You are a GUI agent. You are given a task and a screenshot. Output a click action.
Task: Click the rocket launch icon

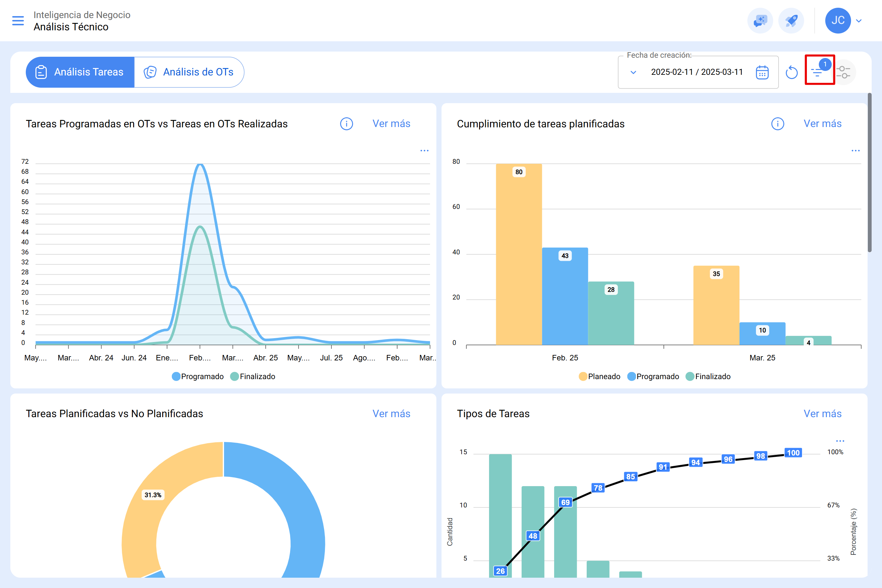791,21
